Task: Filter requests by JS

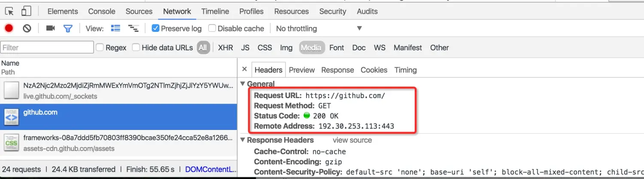Action: (245, 47)
